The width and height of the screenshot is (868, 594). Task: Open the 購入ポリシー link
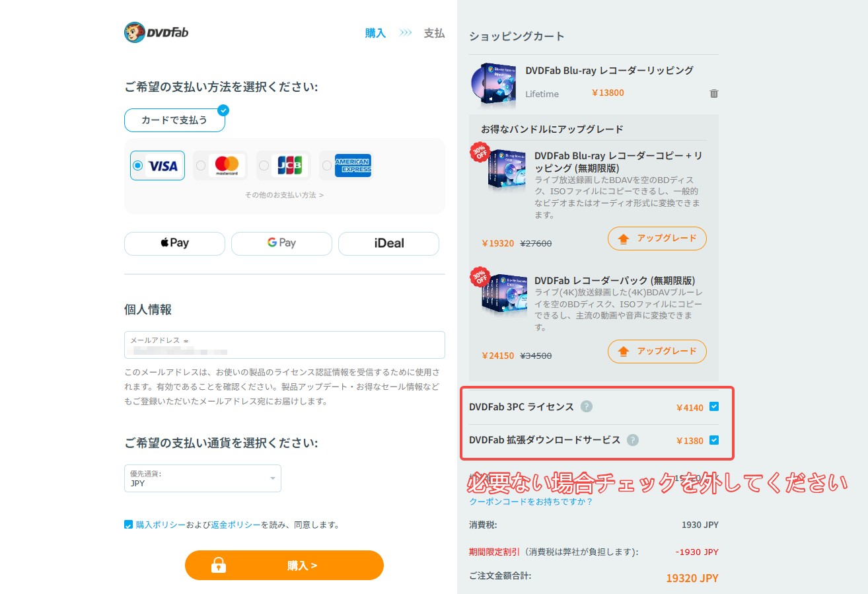point(161,525)
